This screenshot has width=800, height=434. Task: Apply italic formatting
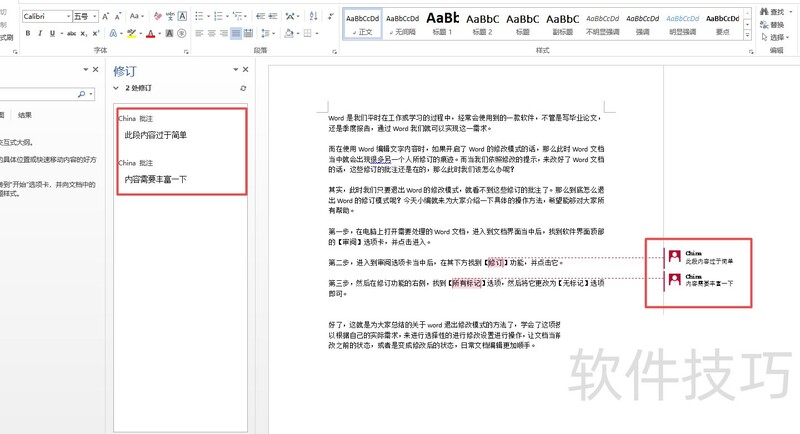pyautogui.click(x=41, y=33)
